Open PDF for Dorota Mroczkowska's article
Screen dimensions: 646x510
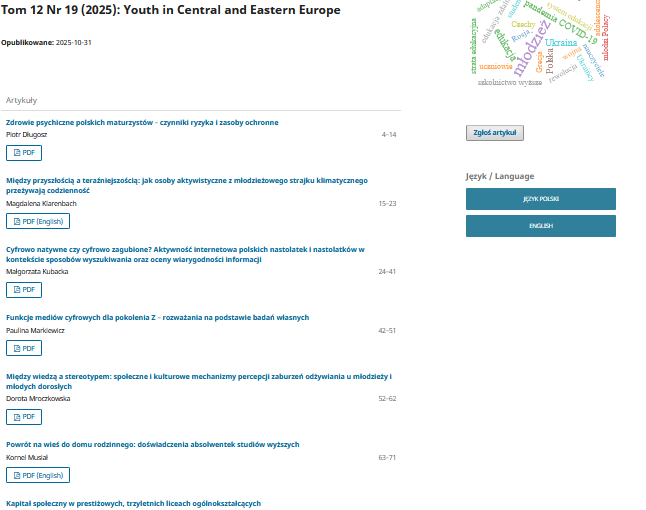click(x=24, y=416)
